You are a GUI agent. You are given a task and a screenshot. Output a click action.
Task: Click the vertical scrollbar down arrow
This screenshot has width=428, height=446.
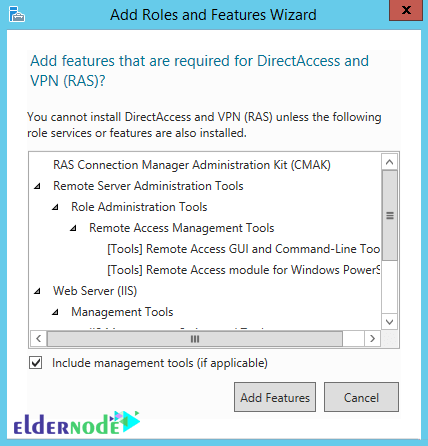389,322
